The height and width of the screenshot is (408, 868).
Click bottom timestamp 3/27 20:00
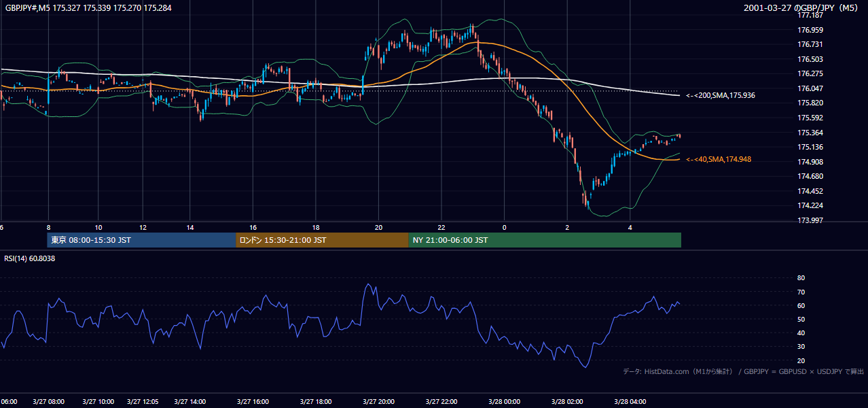coord(379,402)
